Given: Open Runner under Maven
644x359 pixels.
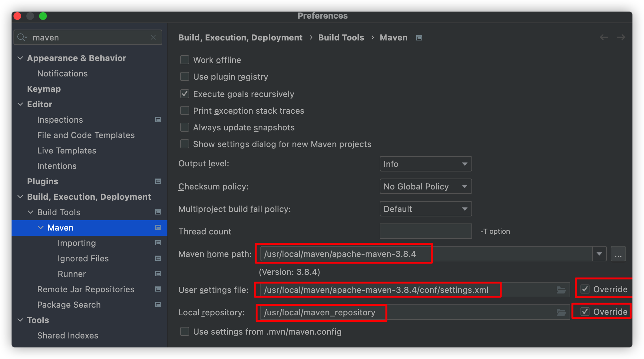Looking at the screenshot, I should pos(72,274).
